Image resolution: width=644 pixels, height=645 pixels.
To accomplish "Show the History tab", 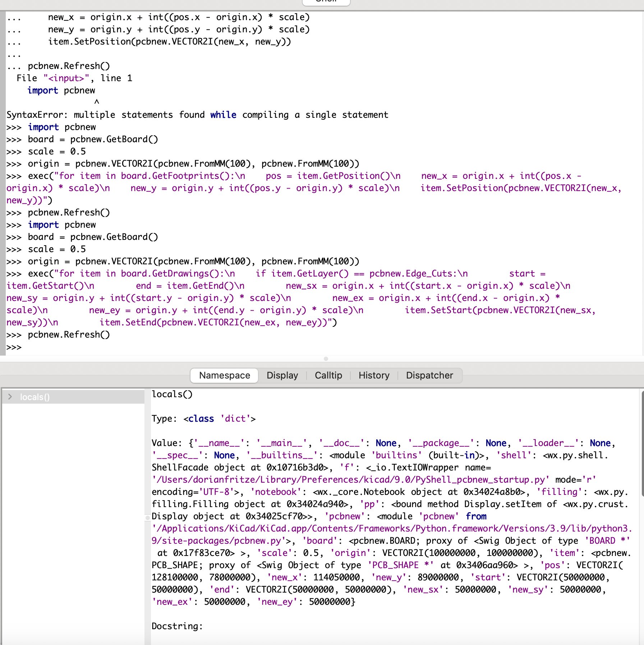I will [374, 375].
